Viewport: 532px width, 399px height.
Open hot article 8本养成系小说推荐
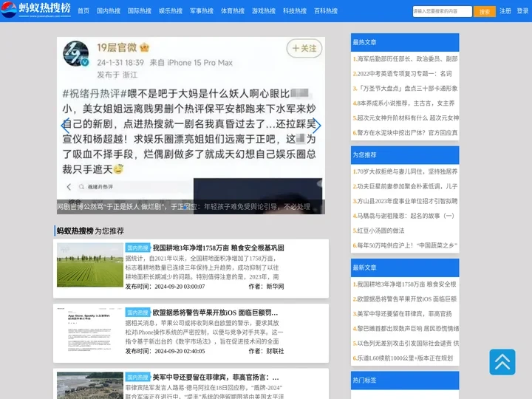(403, 103)
